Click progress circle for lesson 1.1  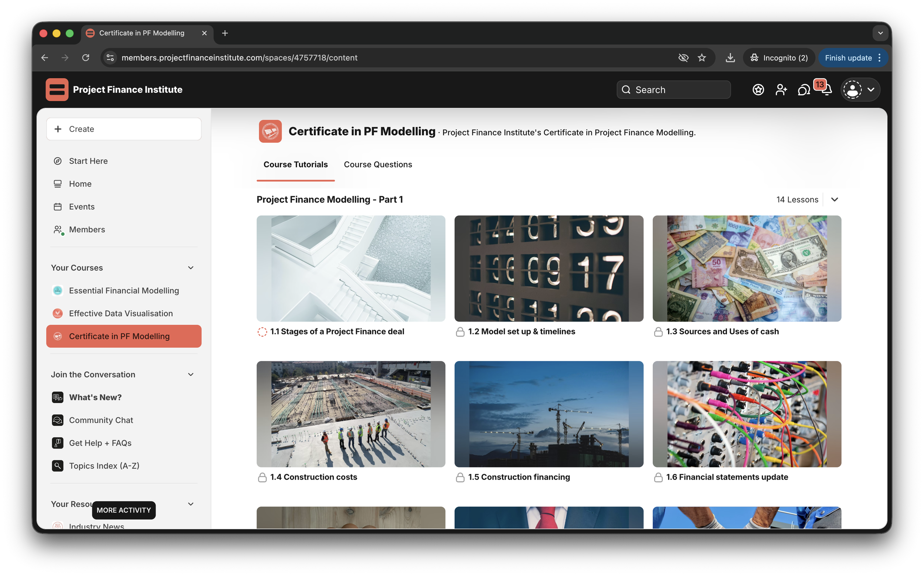(262, 332)
